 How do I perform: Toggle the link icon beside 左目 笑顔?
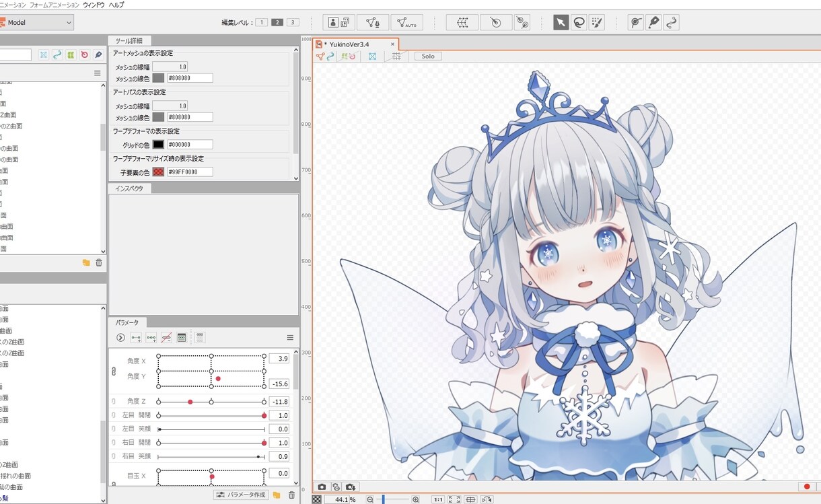(113, 429)
